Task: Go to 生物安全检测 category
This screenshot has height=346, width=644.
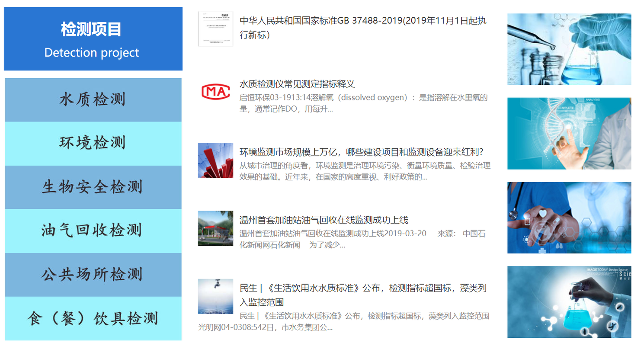Action: tap(93, 187)
